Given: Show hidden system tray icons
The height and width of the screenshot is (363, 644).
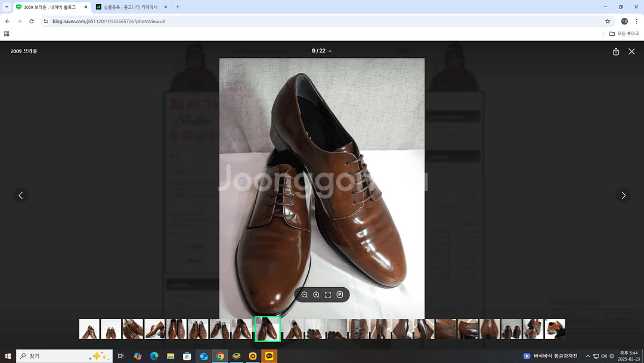Looking at the screenshot, I should point(588,356).
